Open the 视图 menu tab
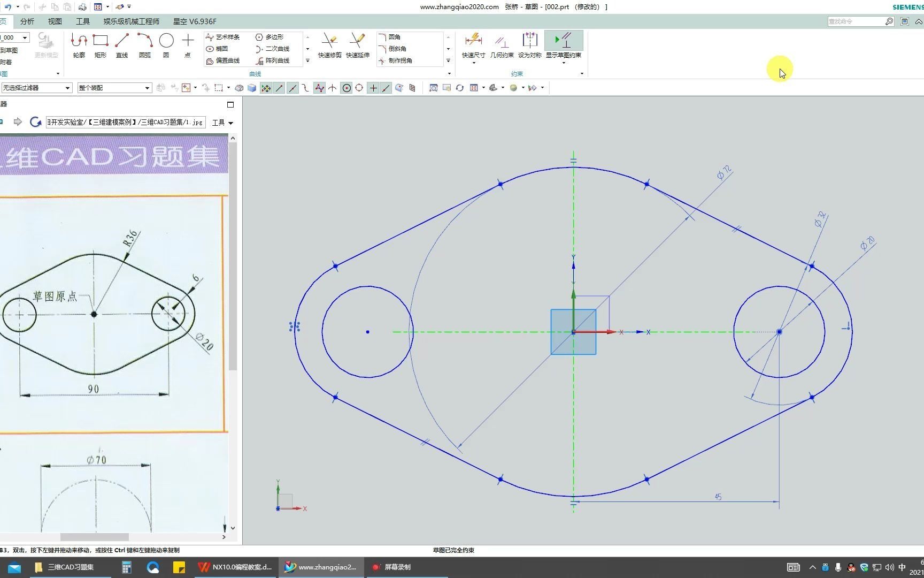The height and width of the screenshot is (578, 924). pos(55,21)
